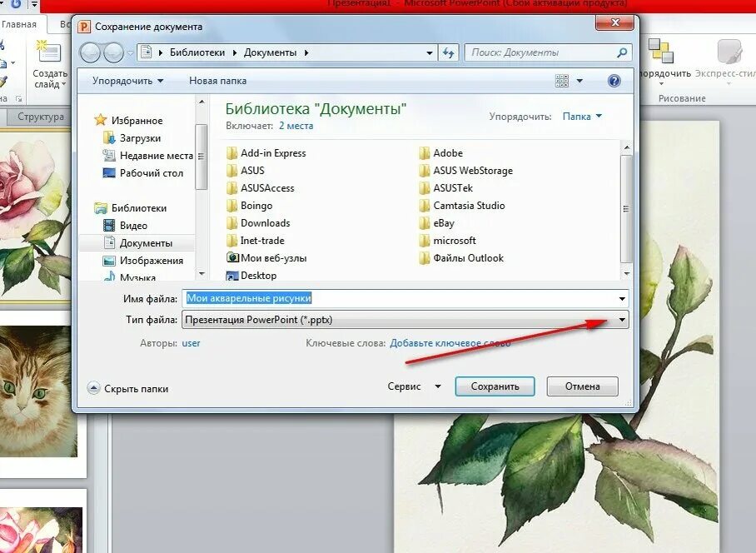Open the file name history dropdown arrow
The width and height of the screenshot is (756, 553).
(622, 299)
